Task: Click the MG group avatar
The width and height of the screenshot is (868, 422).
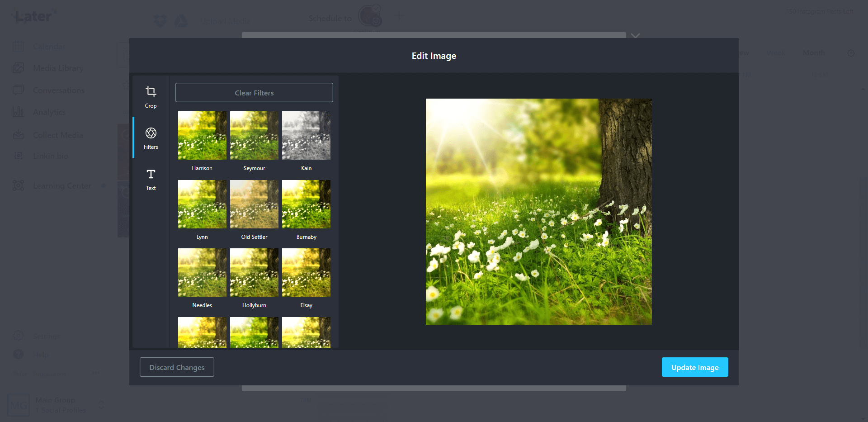Action: 19,405
